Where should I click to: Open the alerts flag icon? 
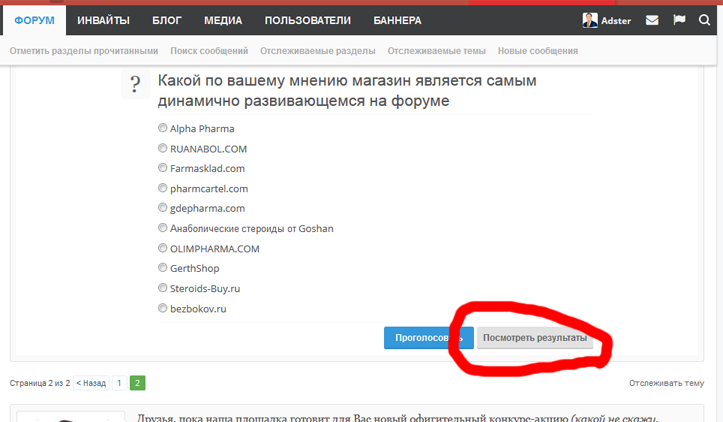click(x=679, y=20)
